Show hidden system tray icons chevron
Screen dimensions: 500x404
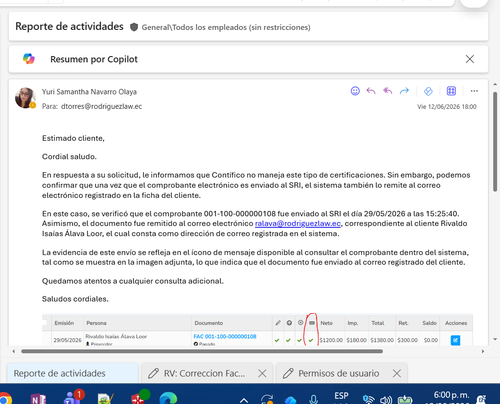click(x=244, y=400)
